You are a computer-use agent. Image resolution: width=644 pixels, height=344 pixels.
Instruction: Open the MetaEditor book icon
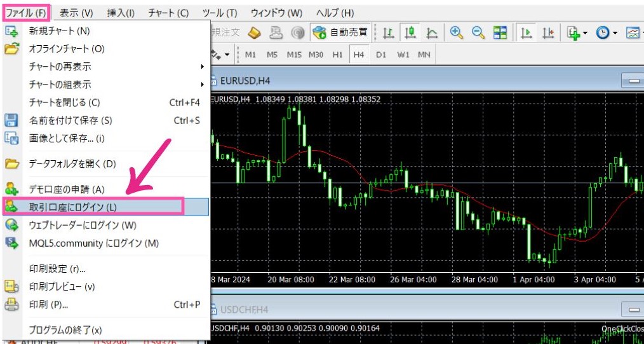click(x=255, y=32)
